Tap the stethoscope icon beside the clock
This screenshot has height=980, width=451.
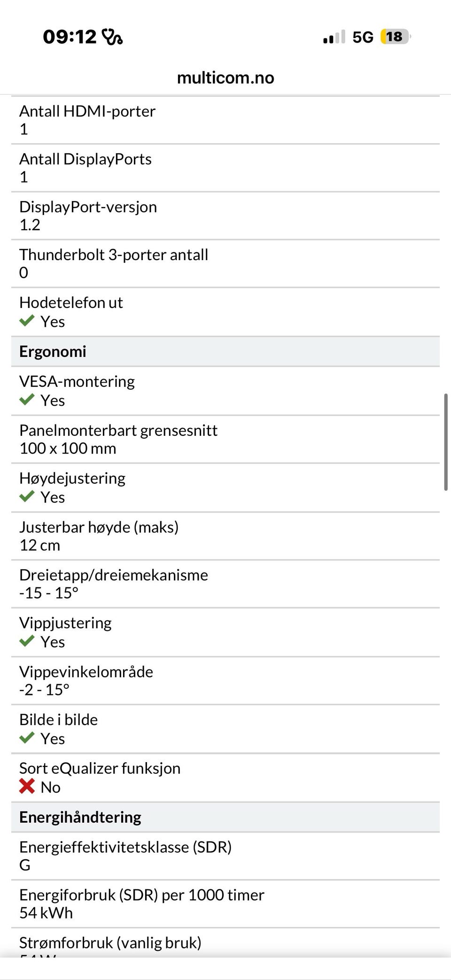click(x=113, y=37)
